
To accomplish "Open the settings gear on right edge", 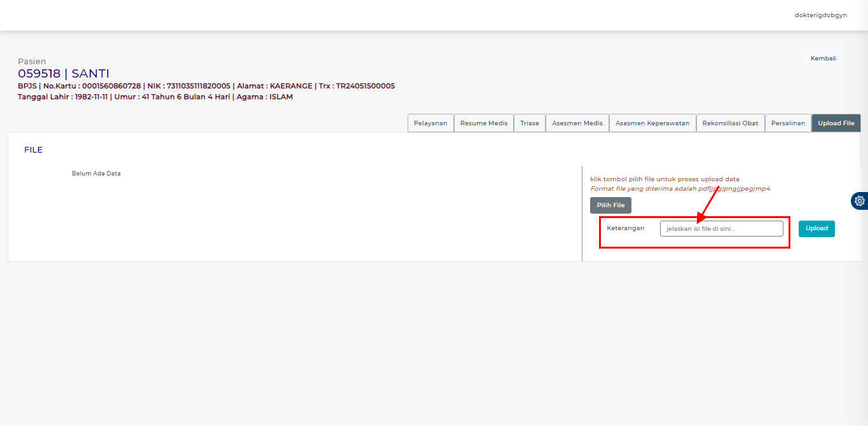I will [860, 201].
